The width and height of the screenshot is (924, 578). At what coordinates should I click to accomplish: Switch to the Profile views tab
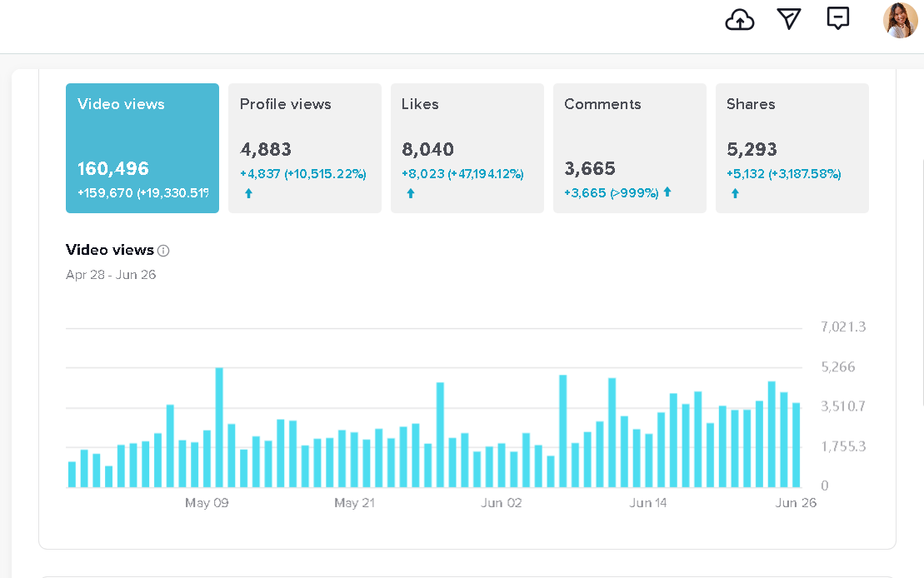pyautogui.click(x=304, y=147)
